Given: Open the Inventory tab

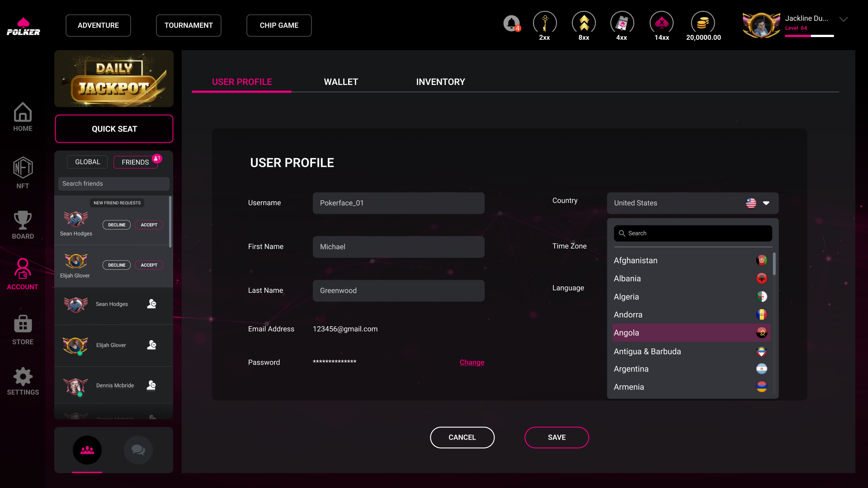Looking at the screenshot, I should pyautogui.click(x=440, y=82).
